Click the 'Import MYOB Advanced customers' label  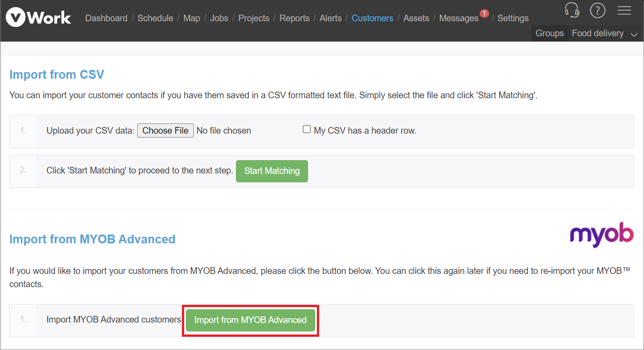114,319
